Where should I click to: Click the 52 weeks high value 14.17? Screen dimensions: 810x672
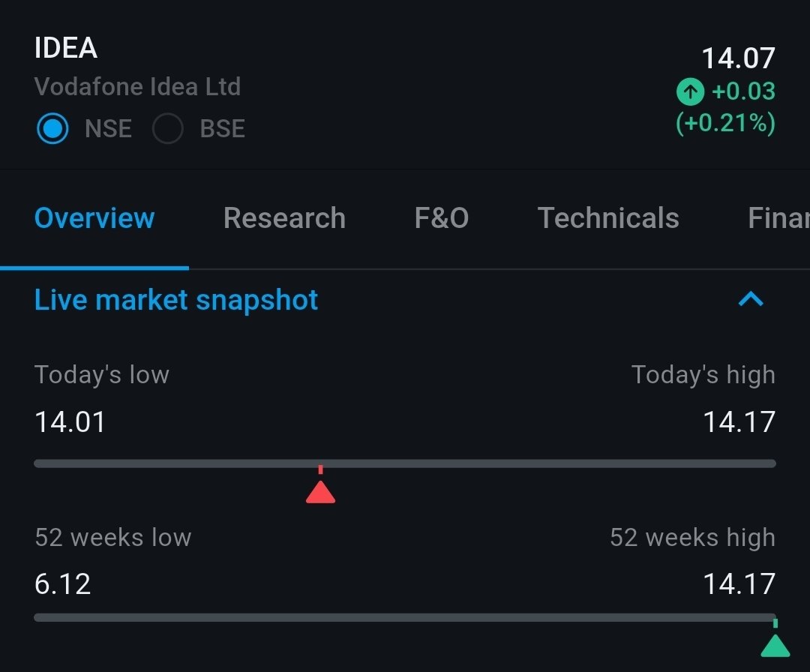click(x=739, y=583)
